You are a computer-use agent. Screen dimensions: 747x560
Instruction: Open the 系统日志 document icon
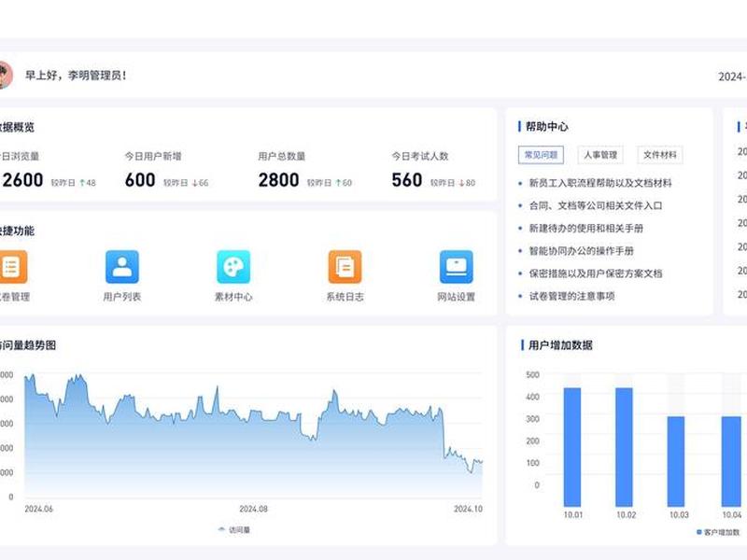point(345,267)
